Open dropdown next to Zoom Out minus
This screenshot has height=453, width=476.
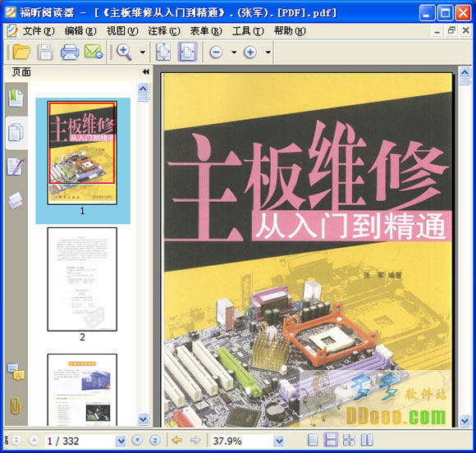tap(234, 53)
